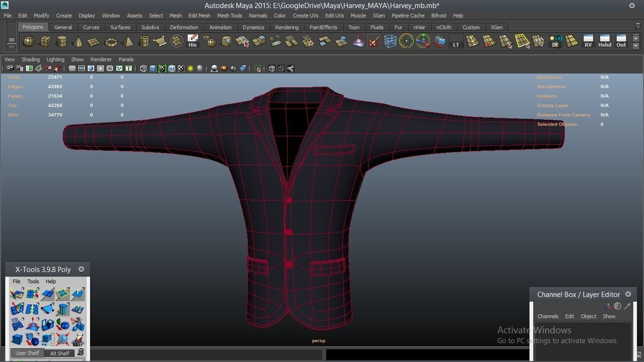Create a polygon cone from the shelf

(78, 41)
